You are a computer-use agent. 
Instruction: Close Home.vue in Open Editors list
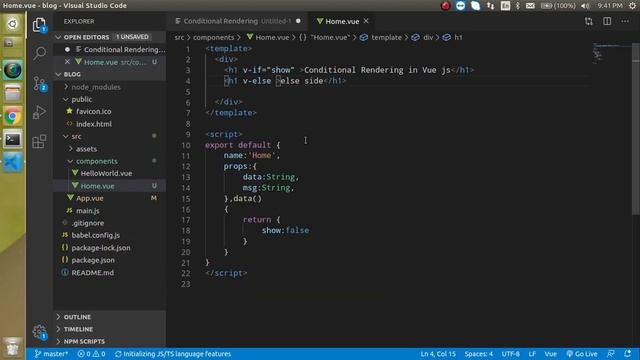pos(67,62)
